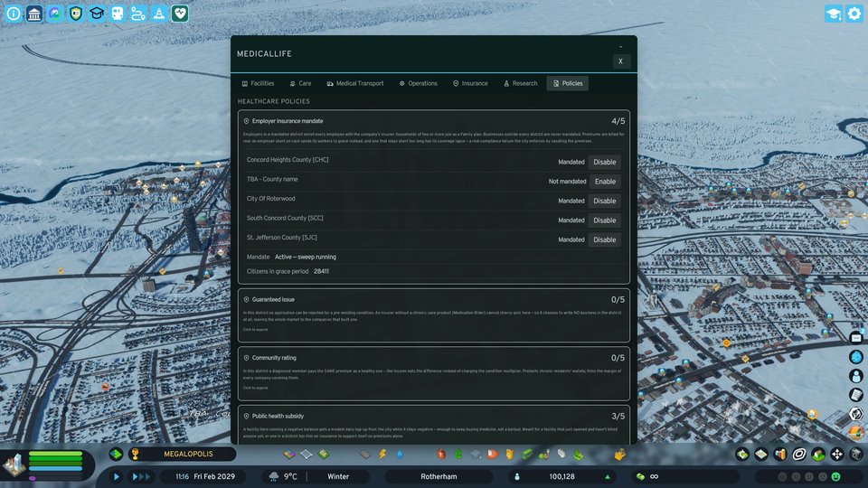Image resolution: width=868 pixels, height=488 pixels.
Task: Click the move arrows tool in bottom right
Action: [837, 455]
